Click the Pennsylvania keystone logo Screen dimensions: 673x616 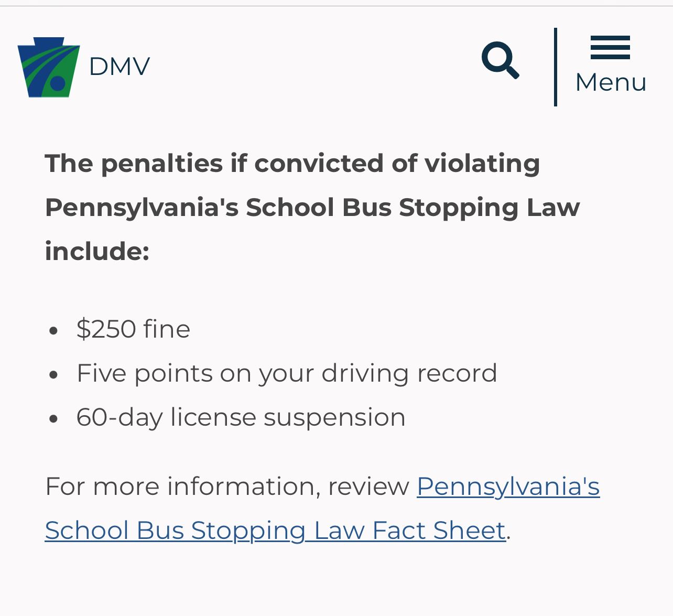point(48,67)
